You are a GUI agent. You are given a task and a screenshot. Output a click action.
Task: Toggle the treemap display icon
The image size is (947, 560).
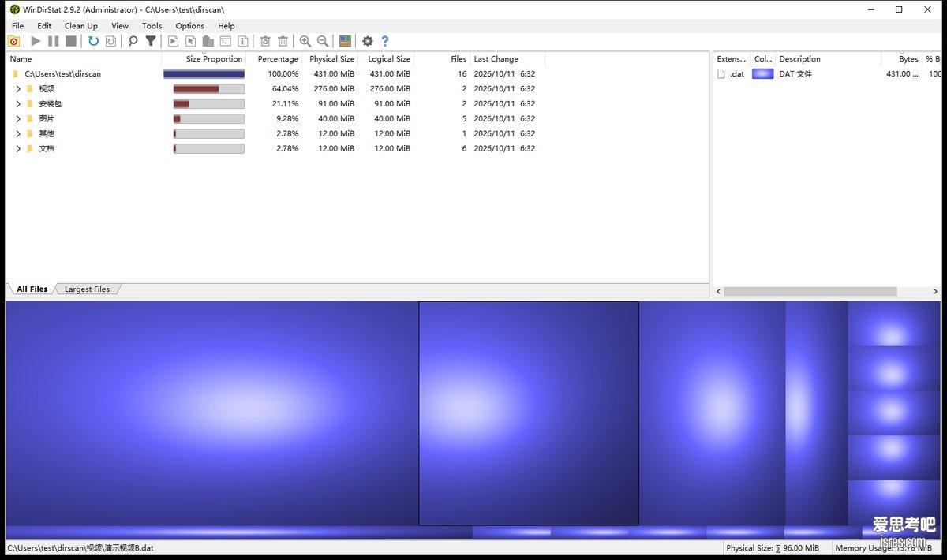pos(345,41)
